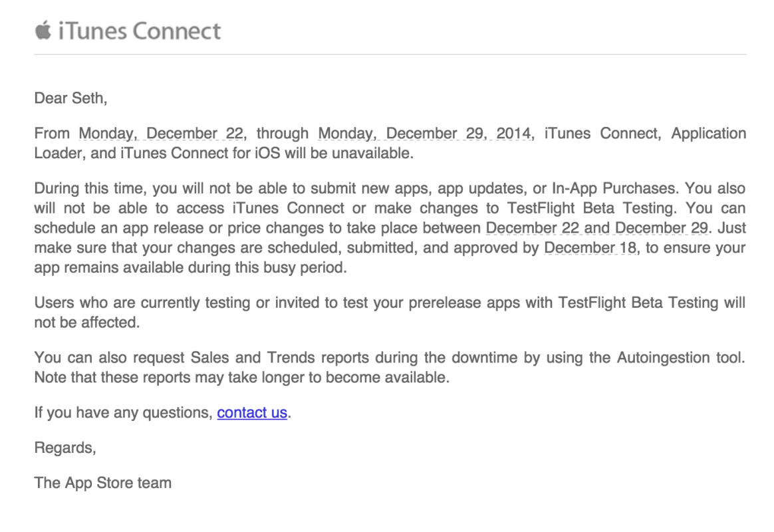
Task: Click the Apple logo in the header
Action: [43, 31]
